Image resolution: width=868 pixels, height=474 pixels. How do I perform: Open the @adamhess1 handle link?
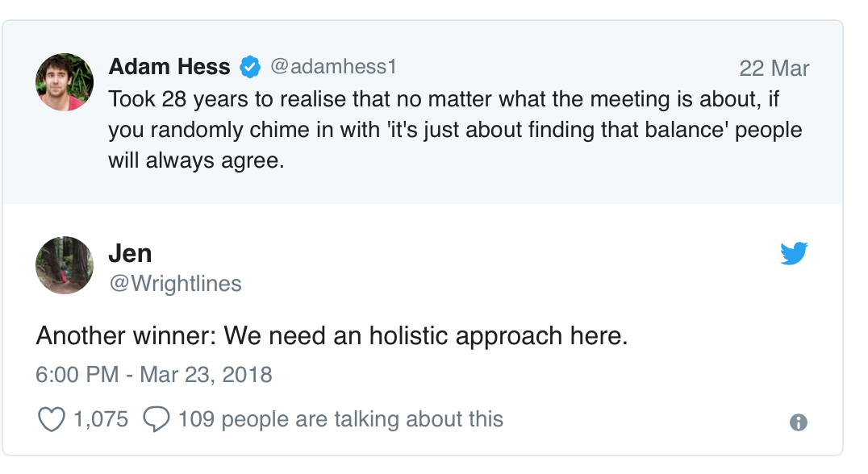click(333, 67)
